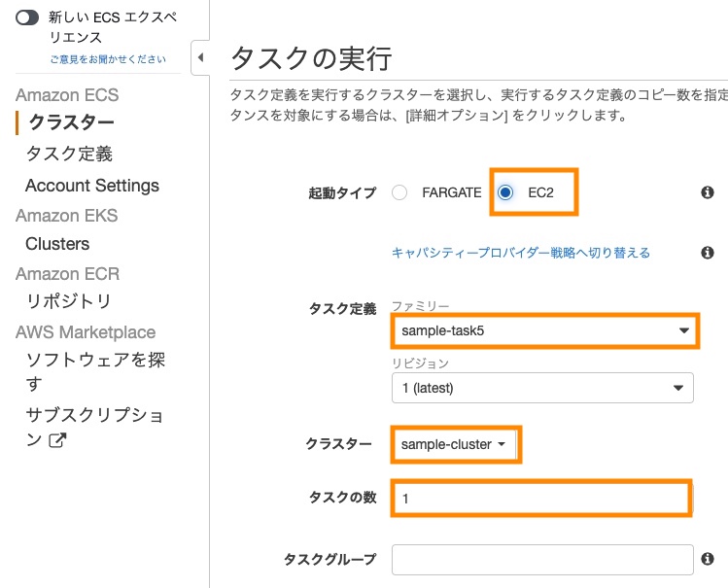The image size is (728, 588).
Task: Click info icon beside launch type
Action: tap(707, 192)
